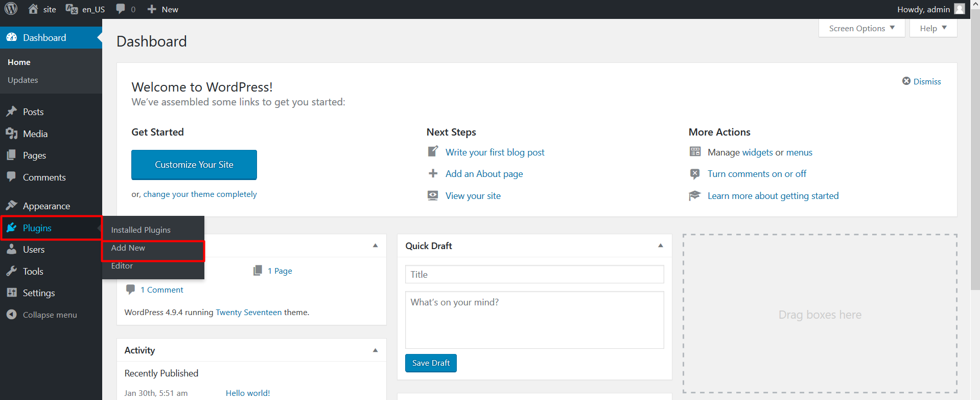The image size is (980, 400).
Task: Click the page vertical scrollbar
Action: click(975, 148)
